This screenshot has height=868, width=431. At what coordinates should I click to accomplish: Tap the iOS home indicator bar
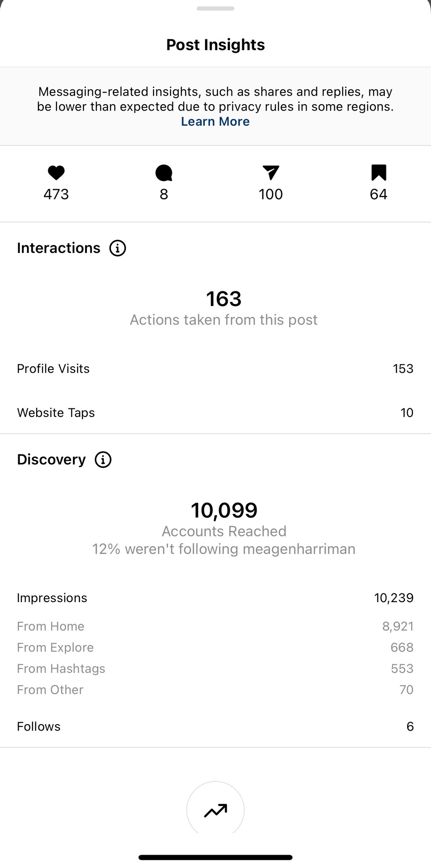point(215,857)
